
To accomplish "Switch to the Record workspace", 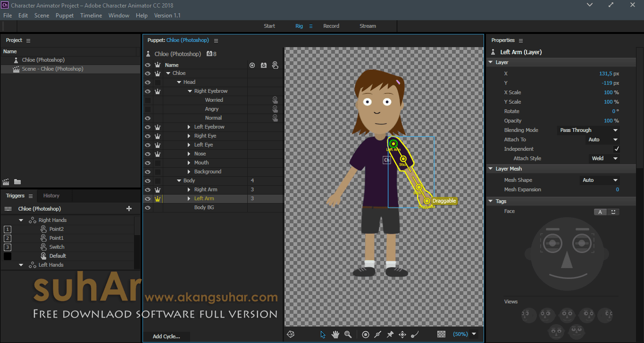I will click(x=331, y=26).
